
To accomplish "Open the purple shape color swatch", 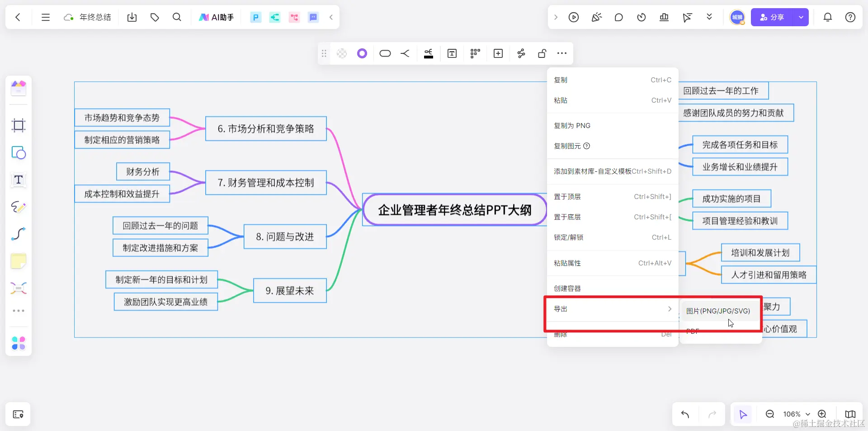I will pos(362,53).
